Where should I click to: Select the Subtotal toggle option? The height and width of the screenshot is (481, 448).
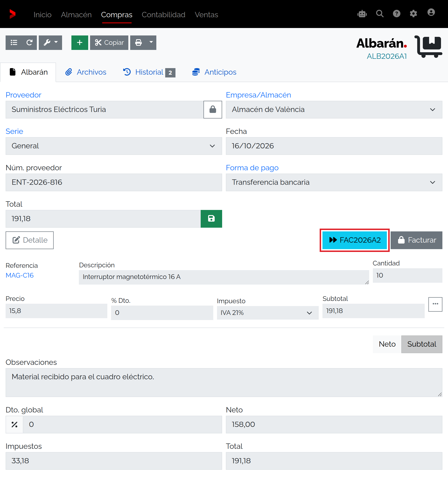tap(422, 344)
